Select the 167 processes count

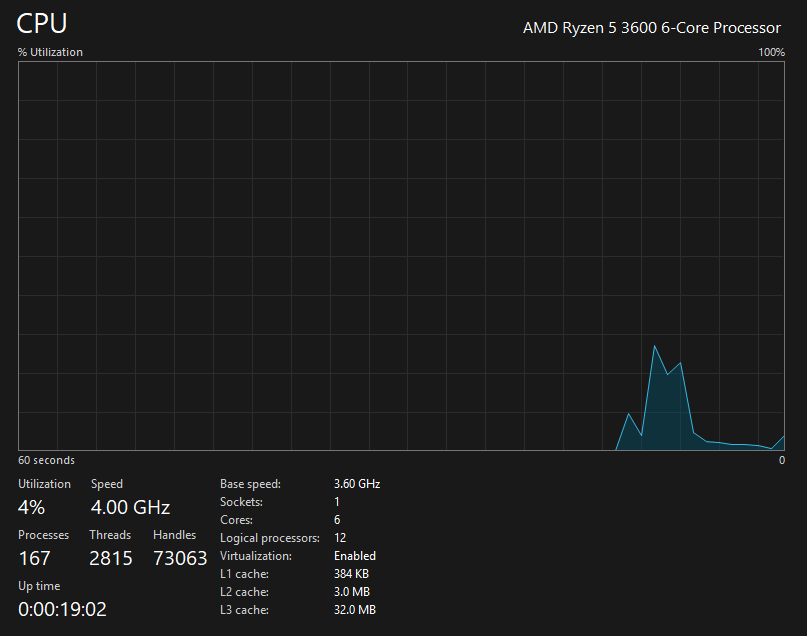(34, 558)
